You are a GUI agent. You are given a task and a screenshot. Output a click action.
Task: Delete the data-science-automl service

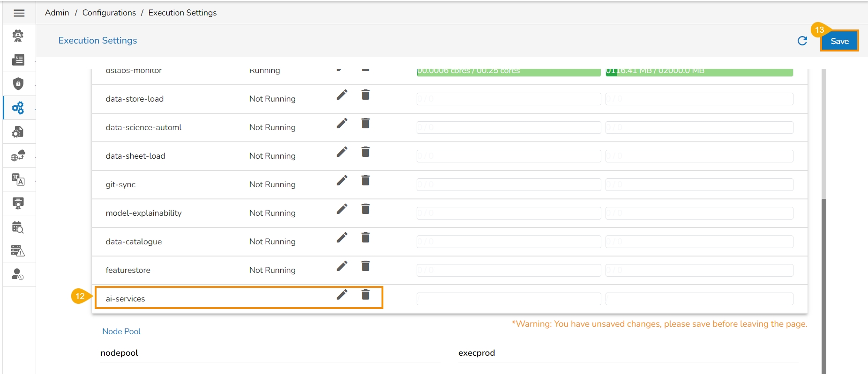point(366,124)
